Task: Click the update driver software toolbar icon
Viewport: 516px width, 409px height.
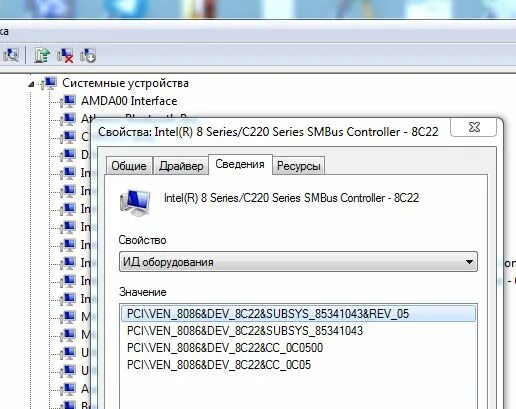Action: 42,55
